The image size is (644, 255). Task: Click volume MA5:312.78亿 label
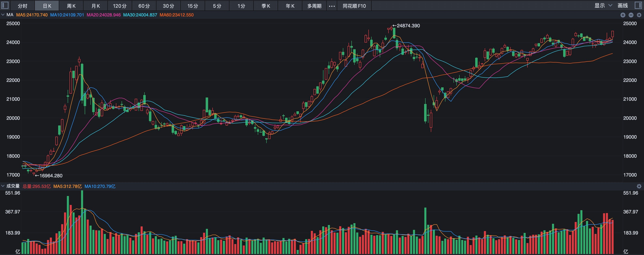pyautogui.click(x=67, y=186)
